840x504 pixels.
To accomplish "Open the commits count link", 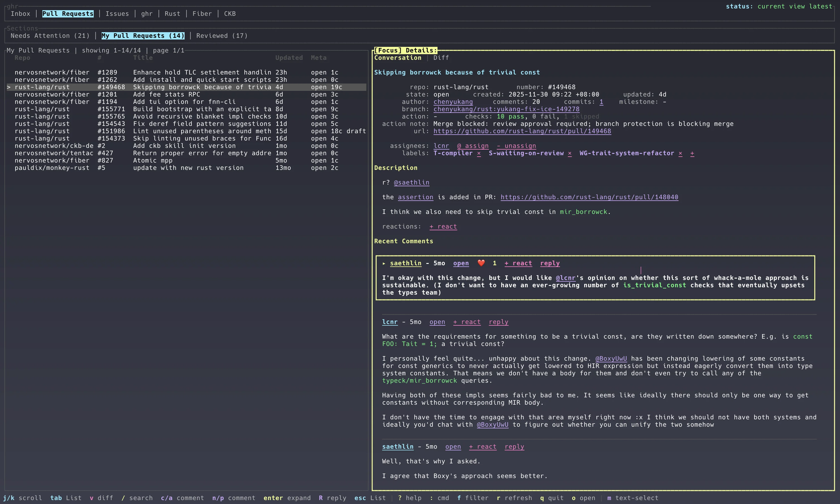I will point(601,102).
